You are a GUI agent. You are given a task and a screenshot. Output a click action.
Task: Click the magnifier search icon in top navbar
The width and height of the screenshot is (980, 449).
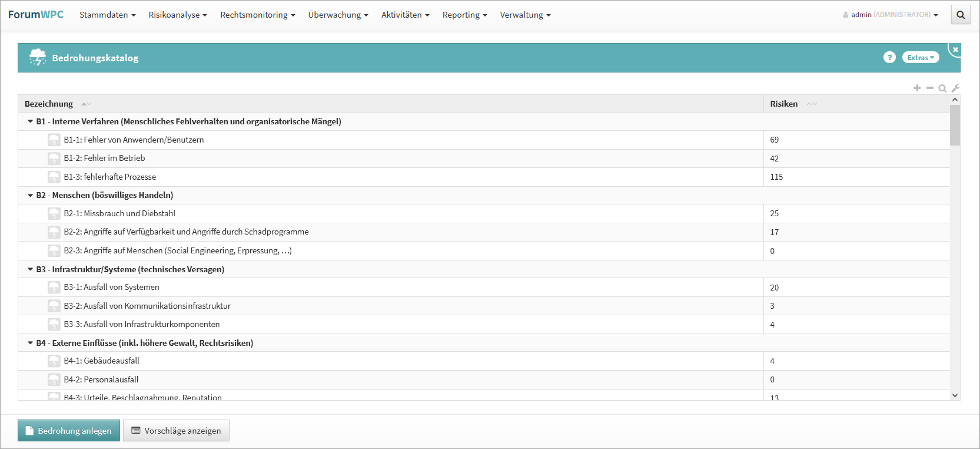(x=961, y=15)
